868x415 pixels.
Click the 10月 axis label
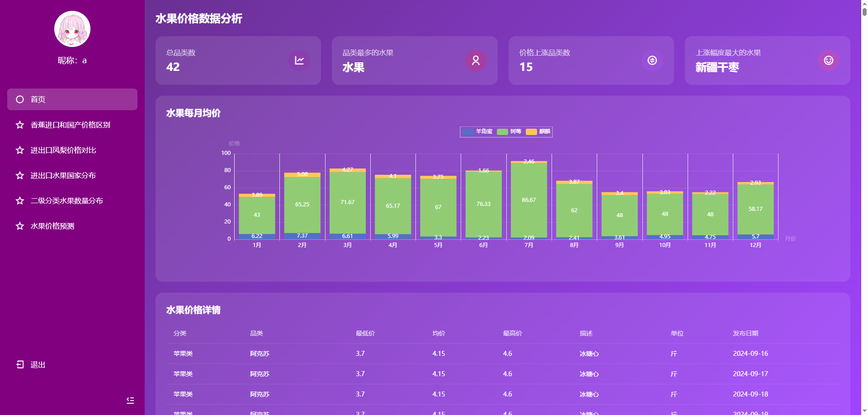coord(665,245)
